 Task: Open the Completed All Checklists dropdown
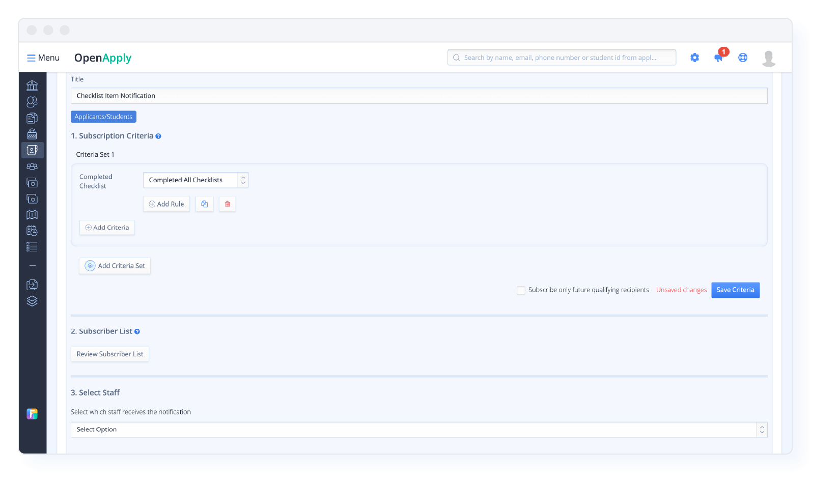tap(195, 180)
